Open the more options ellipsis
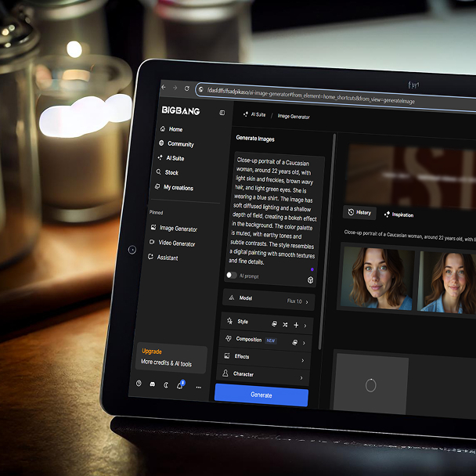 point(199,388)
